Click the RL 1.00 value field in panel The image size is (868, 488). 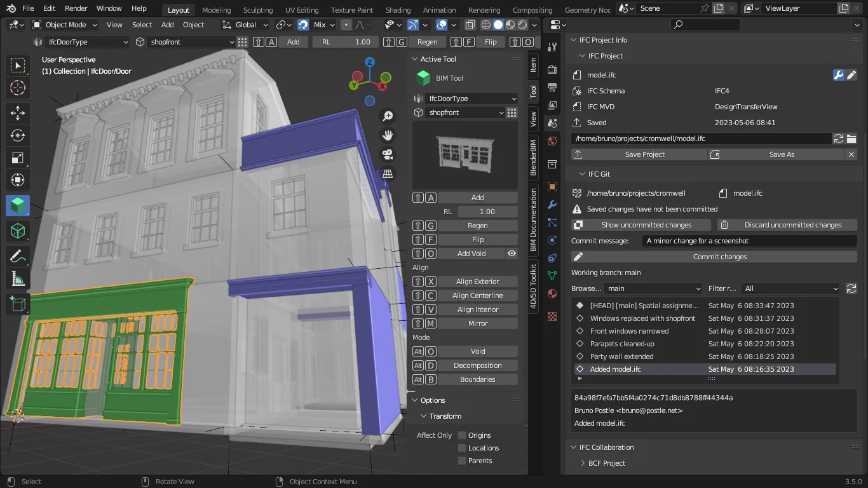[487, 212]
